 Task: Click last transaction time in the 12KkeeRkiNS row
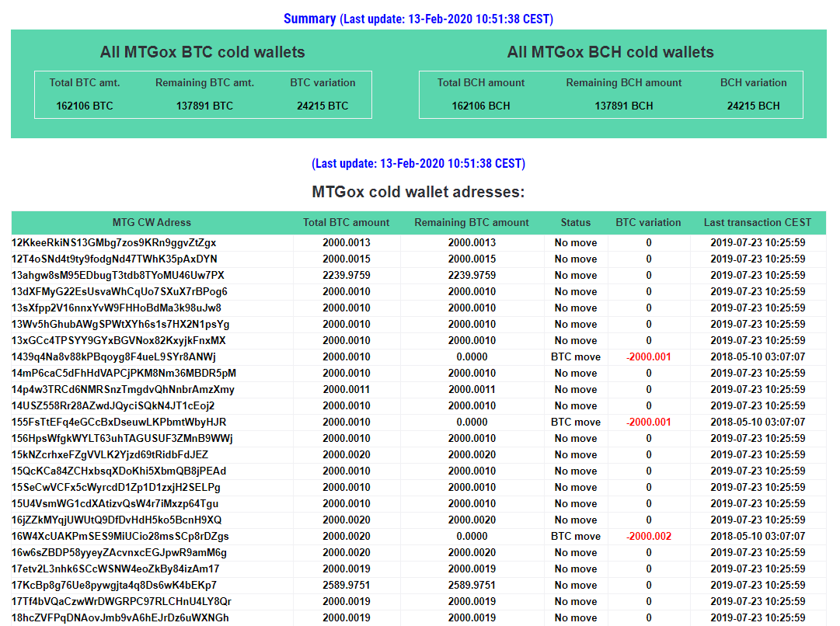point(758,242)
